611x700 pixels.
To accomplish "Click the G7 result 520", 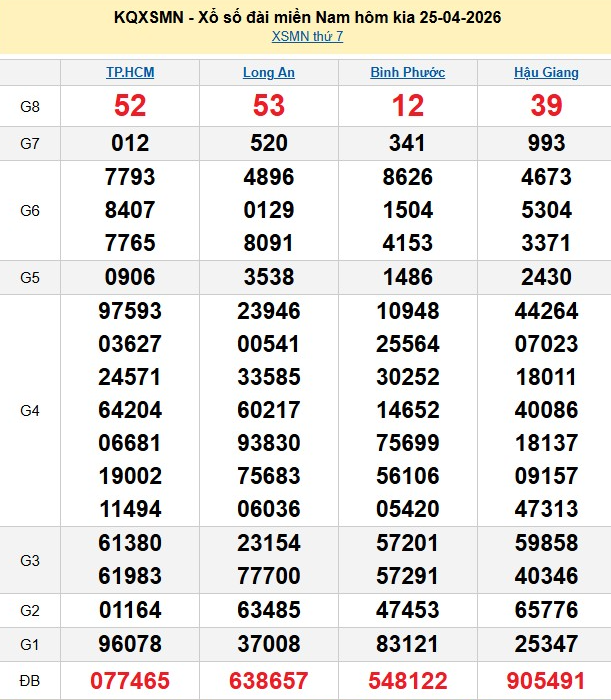I will (x=269, y=143).
